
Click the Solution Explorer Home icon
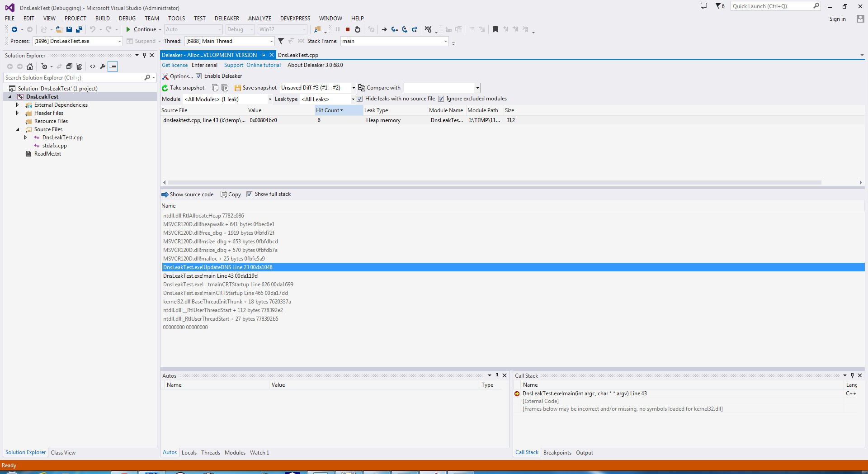pos(30,66)
